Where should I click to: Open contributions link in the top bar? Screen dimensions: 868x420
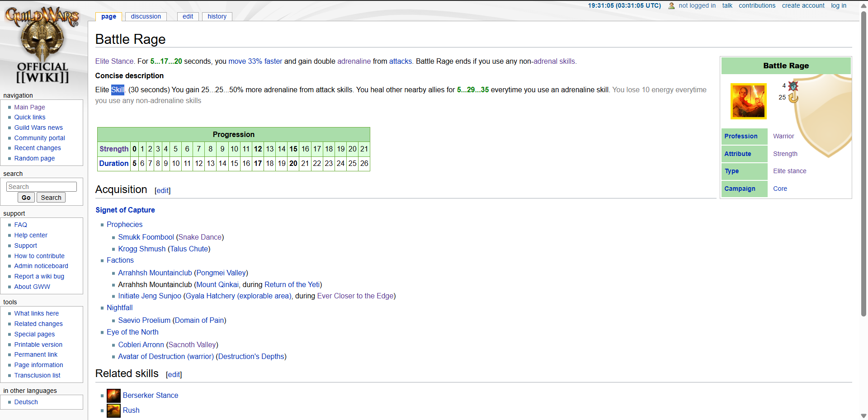point(757,5)
